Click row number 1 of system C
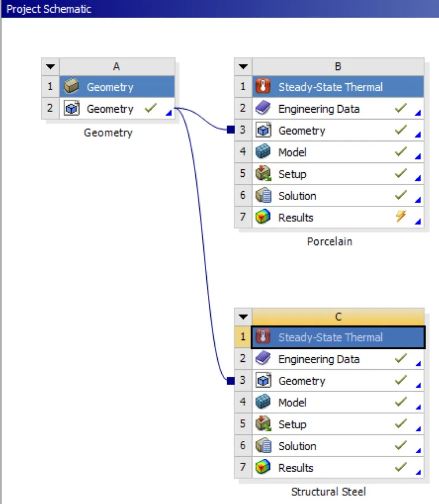 243,337
